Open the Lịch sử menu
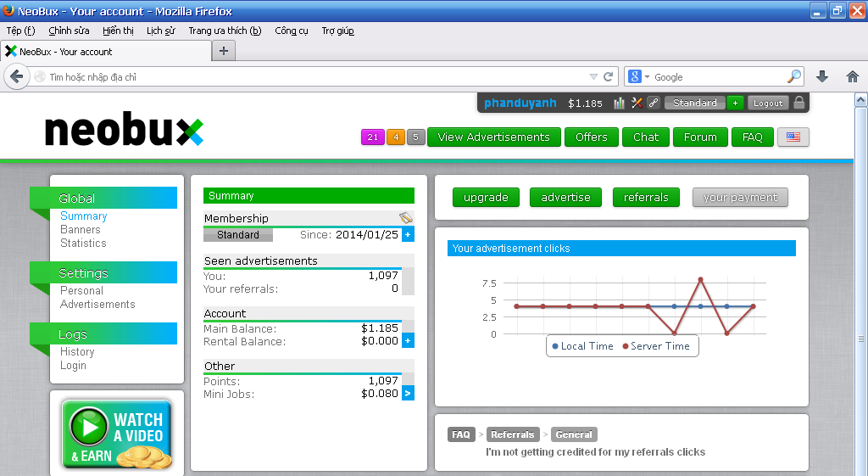The image size is (868, 476). 160,31
